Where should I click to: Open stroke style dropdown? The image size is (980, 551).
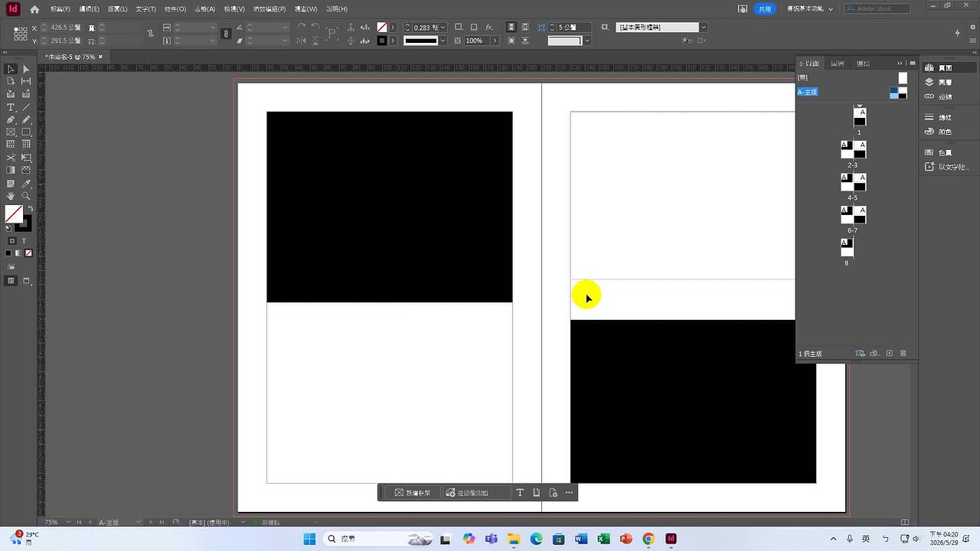pyautogui.click(x=443, y=41)
